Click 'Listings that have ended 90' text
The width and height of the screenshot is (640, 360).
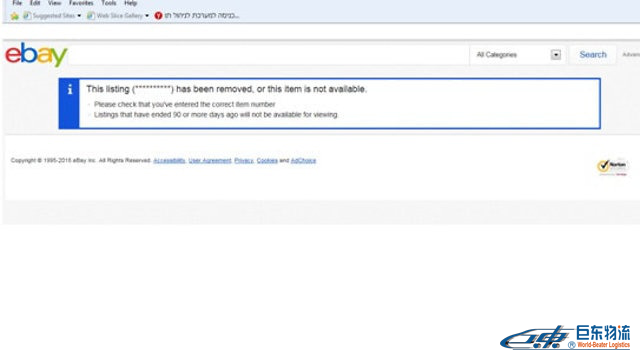pos(216,115)
